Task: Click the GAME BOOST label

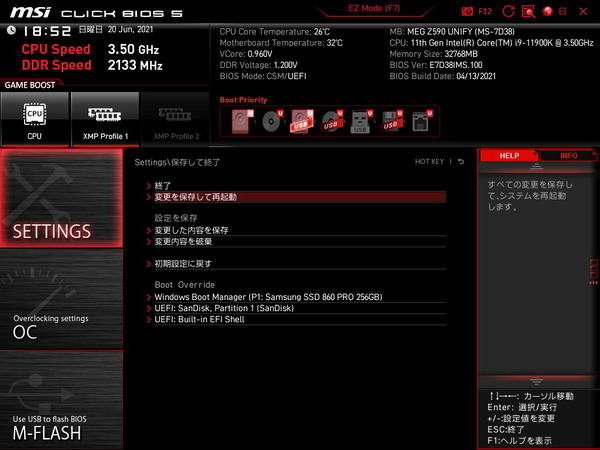Action: [30, 85]
